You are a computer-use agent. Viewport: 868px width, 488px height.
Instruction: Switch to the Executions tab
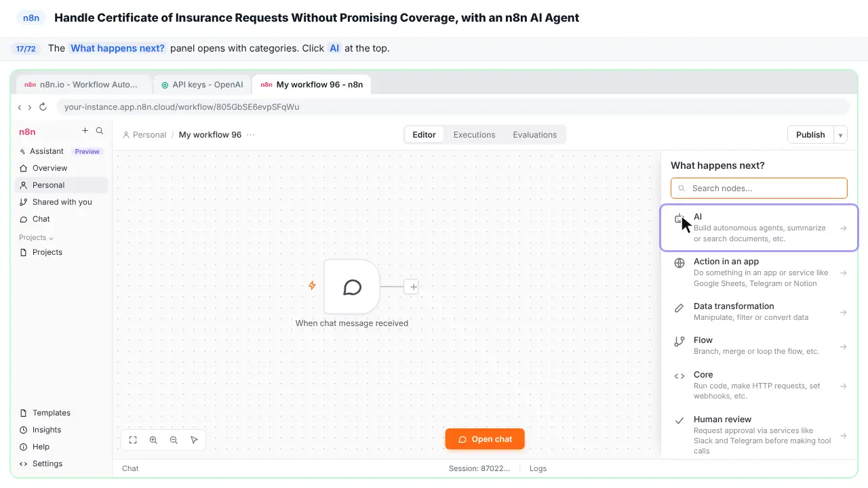(474, 135)
